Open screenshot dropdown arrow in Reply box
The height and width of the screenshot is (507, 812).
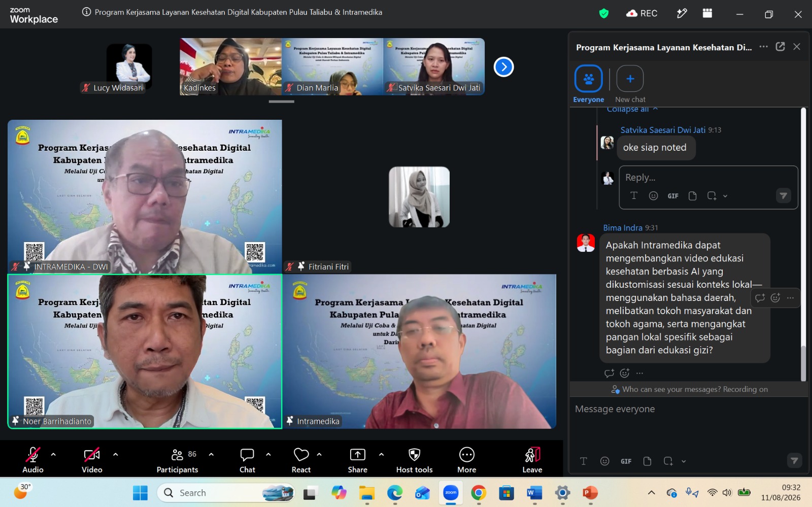click(725, 196)
